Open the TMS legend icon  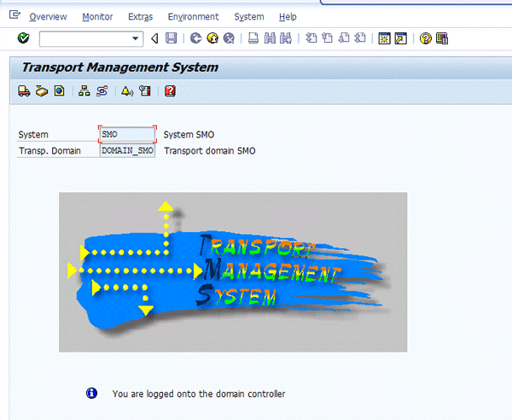point(145,90)
